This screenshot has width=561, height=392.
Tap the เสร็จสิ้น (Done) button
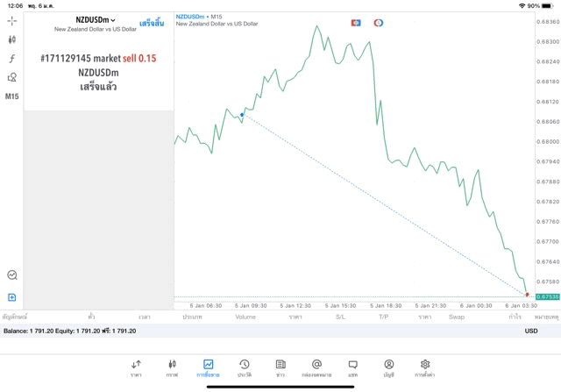[152, 21]
